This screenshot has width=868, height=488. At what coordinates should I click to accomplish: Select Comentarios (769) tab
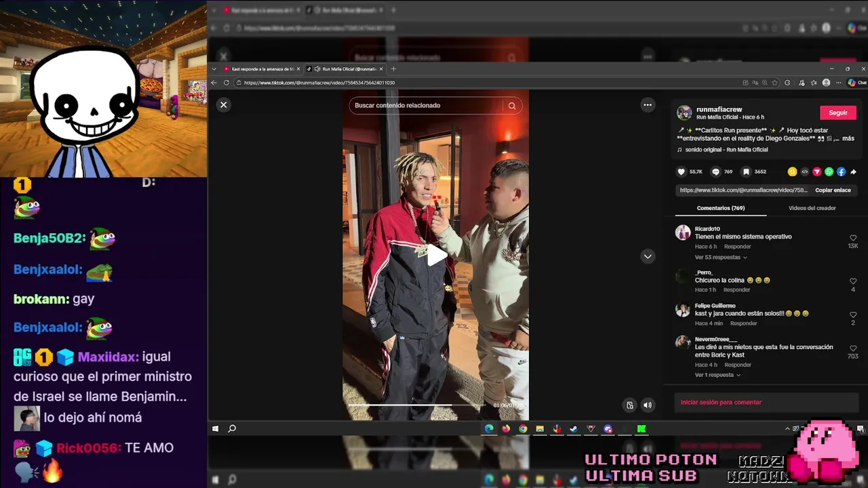point(721,208)
